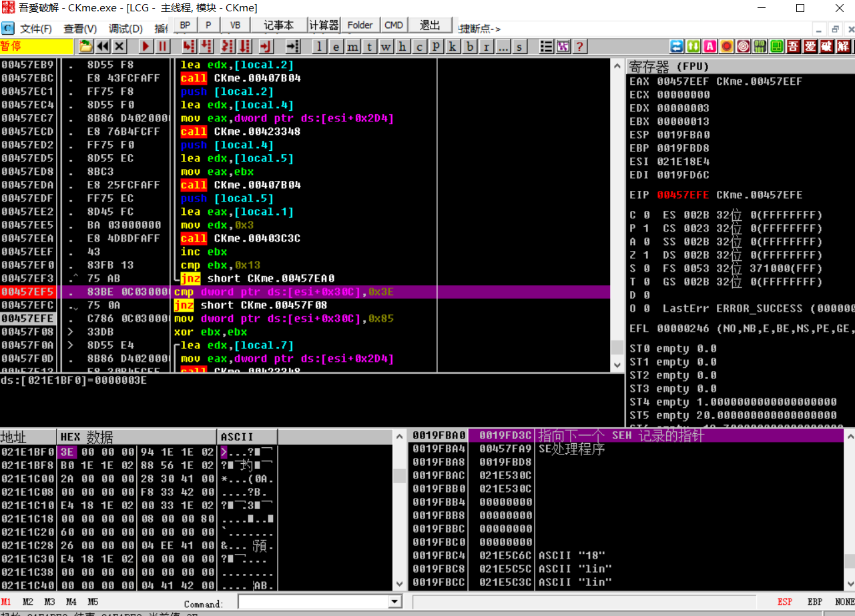The height and width of the screenshot is (616, 855).
Task: Open Memory map with M button
Action: pos(352,47)
